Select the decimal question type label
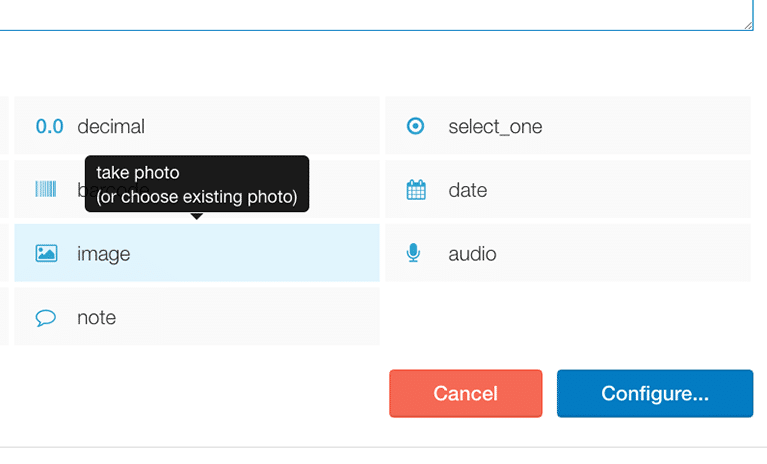Screen dimensions: 767x464 pos(111,127)
